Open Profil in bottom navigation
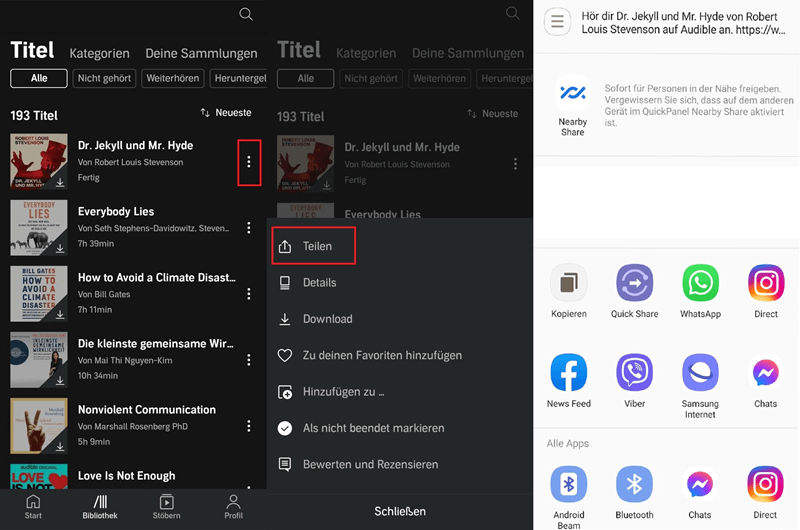 click(x=233, y=507)
